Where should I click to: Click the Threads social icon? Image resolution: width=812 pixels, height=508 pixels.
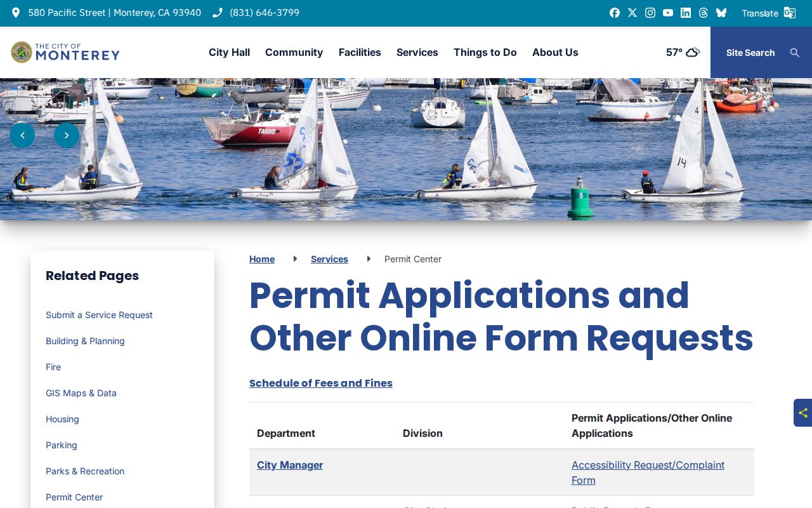(x=704, y=13)
